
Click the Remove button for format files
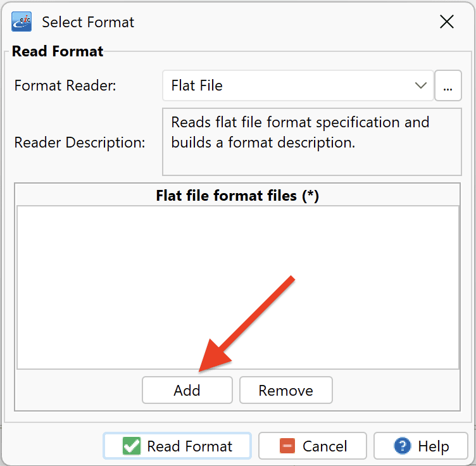click(286, 390)
